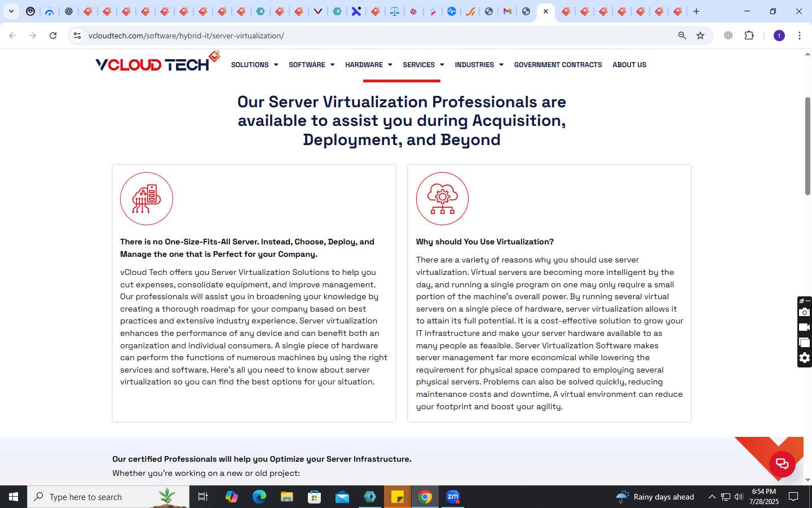Open the Copilot icon in the taskbar

(x=231, y=497)
